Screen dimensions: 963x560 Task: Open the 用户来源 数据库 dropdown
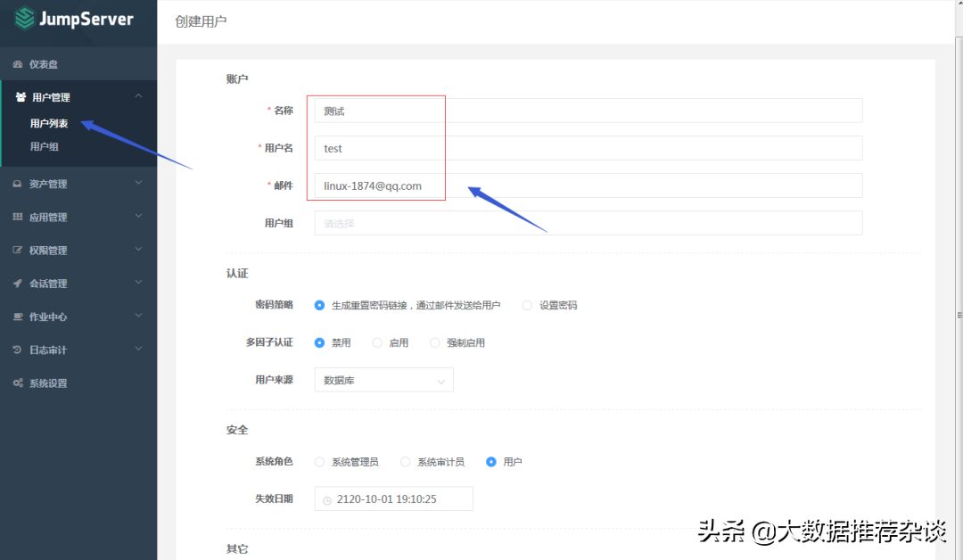(x=383, y=380)
